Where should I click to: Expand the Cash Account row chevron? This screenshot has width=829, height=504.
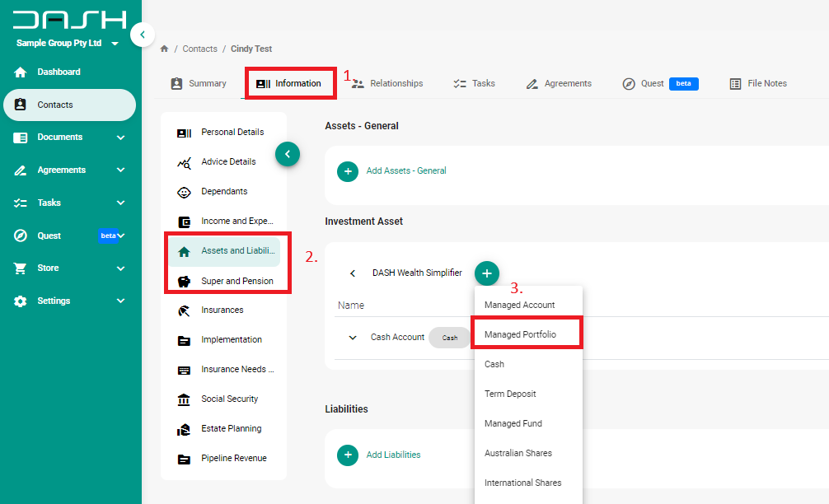point(353,338)
